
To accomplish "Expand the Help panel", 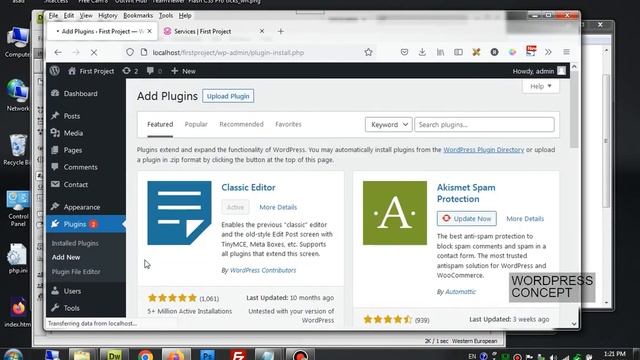I will 541,86.
